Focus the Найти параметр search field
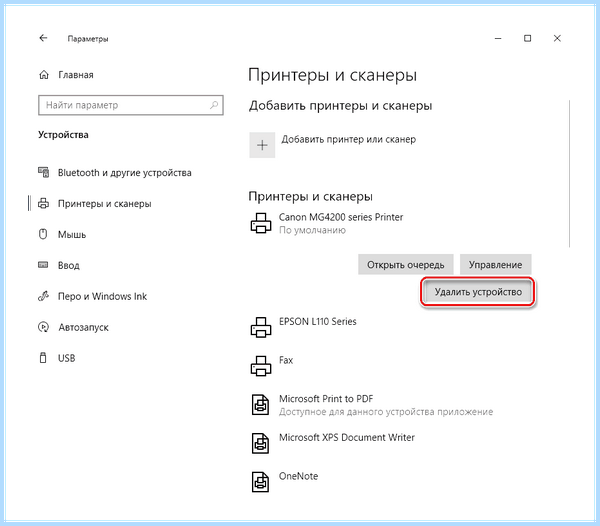This screenshot has width=600, height=526. point(131,105)
